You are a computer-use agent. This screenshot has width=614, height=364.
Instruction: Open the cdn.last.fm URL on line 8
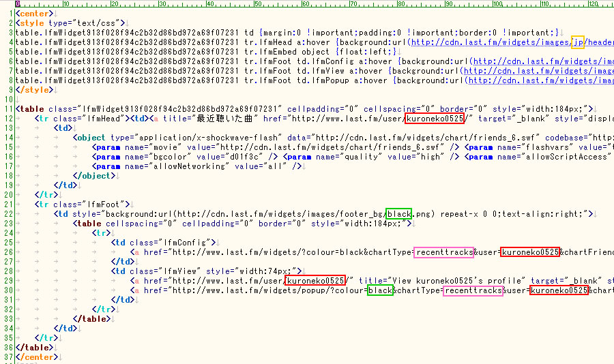click(x=541, y=80)
